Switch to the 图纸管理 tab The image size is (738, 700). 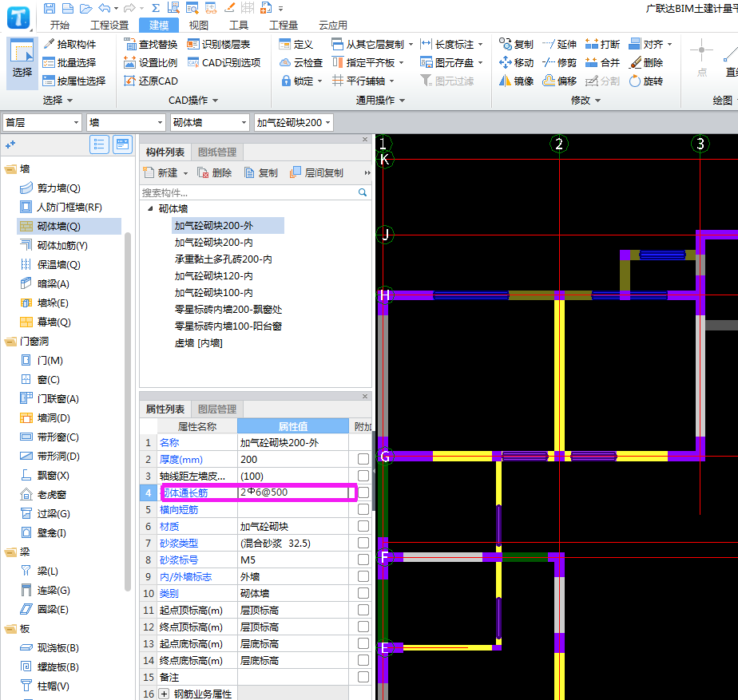[217, 152]
